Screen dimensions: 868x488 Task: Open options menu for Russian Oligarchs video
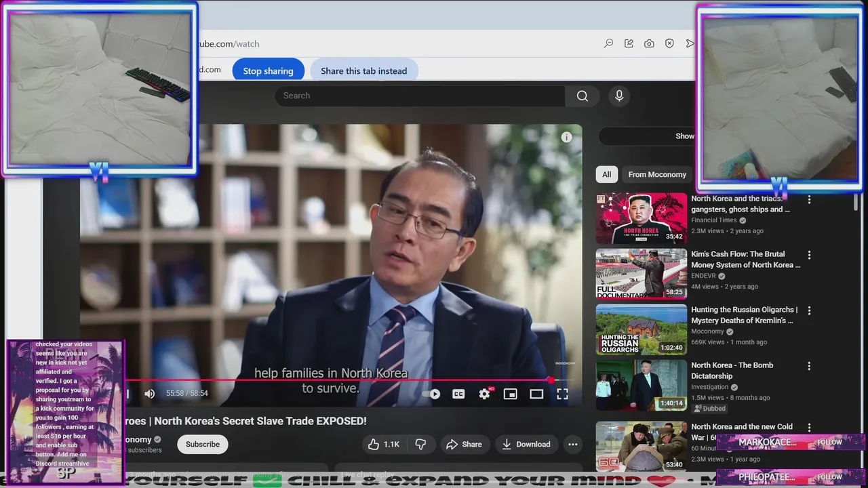pyautogui.click(x=809, y=310)
